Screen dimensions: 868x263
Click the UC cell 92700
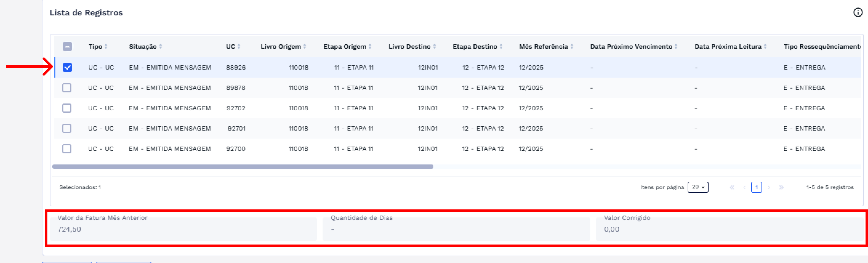click(x=235, y=149)
